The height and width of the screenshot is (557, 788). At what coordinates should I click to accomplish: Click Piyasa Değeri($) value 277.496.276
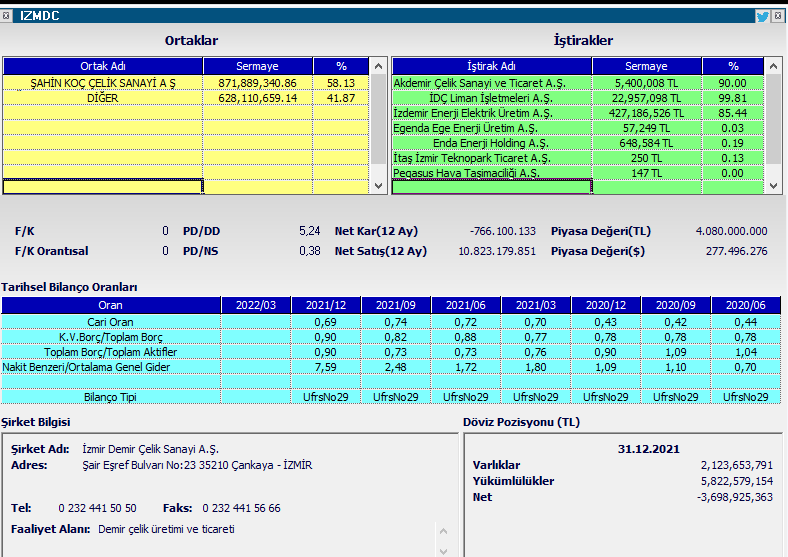click(736, 251)
